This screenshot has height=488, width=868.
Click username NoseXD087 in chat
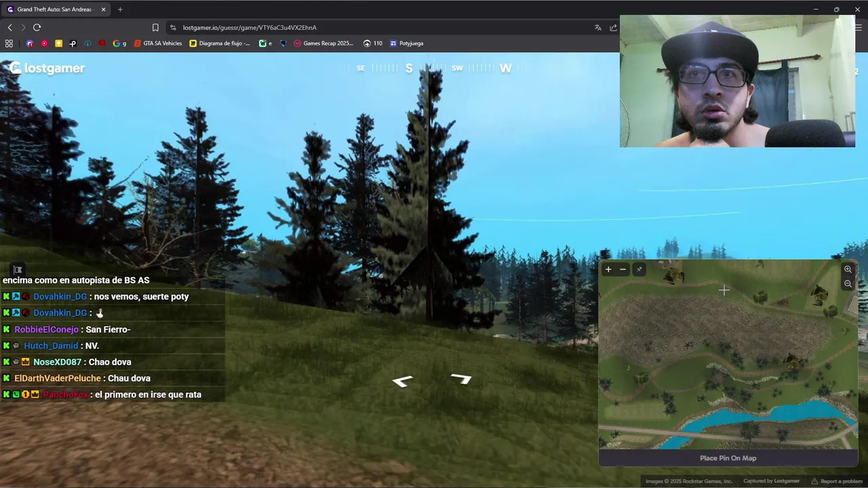coord(57,362)
